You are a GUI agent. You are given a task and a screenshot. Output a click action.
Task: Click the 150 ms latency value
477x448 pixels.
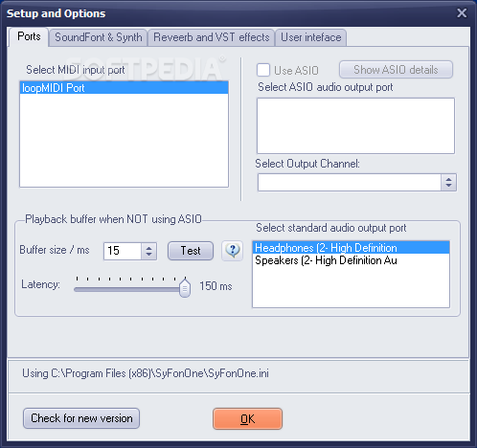216,286
